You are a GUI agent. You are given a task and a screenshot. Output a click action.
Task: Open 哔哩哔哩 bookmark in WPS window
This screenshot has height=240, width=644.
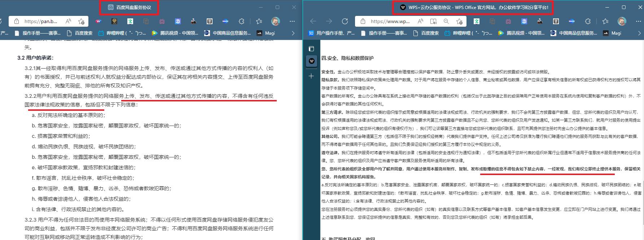[468, 33]
